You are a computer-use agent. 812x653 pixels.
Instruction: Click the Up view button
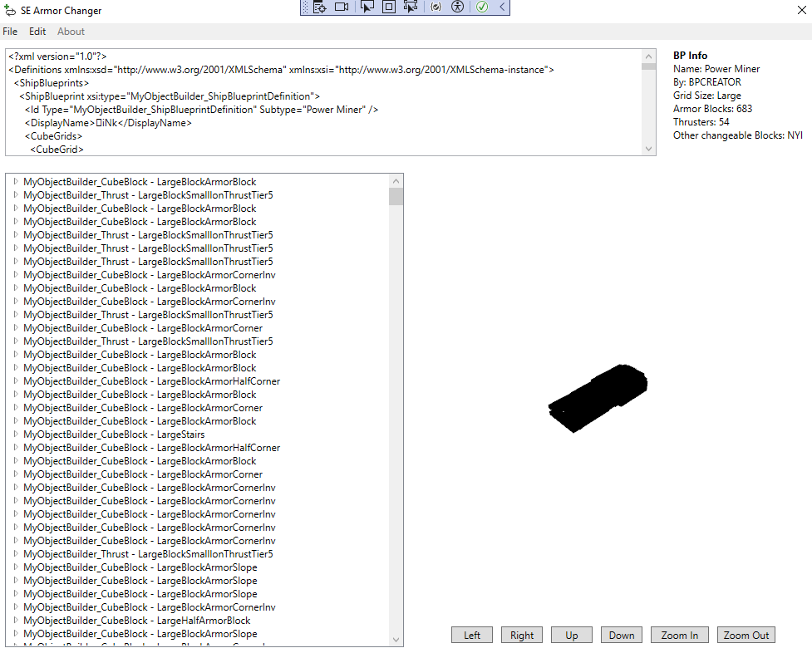coord(572,635)
